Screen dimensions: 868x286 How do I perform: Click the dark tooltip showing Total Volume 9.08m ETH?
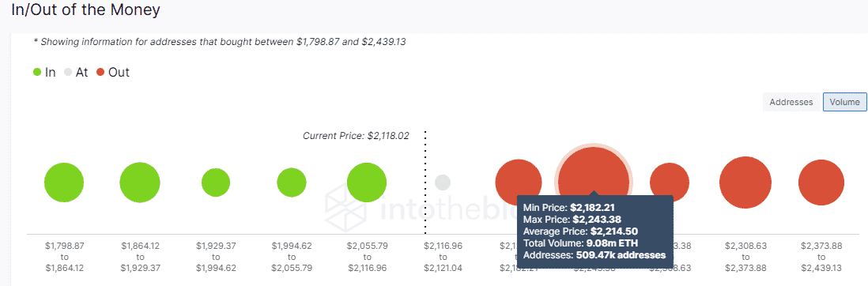click(594, 231)
